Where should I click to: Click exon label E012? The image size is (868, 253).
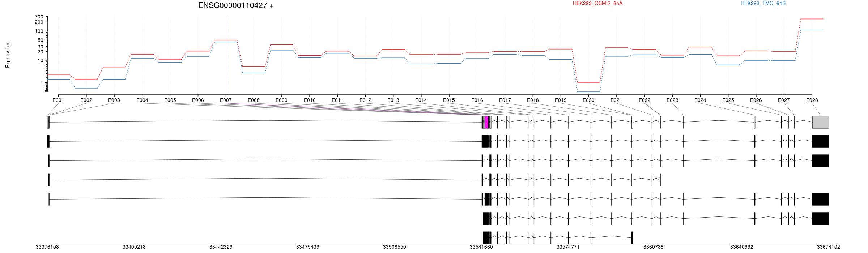[x=365, y=100]
